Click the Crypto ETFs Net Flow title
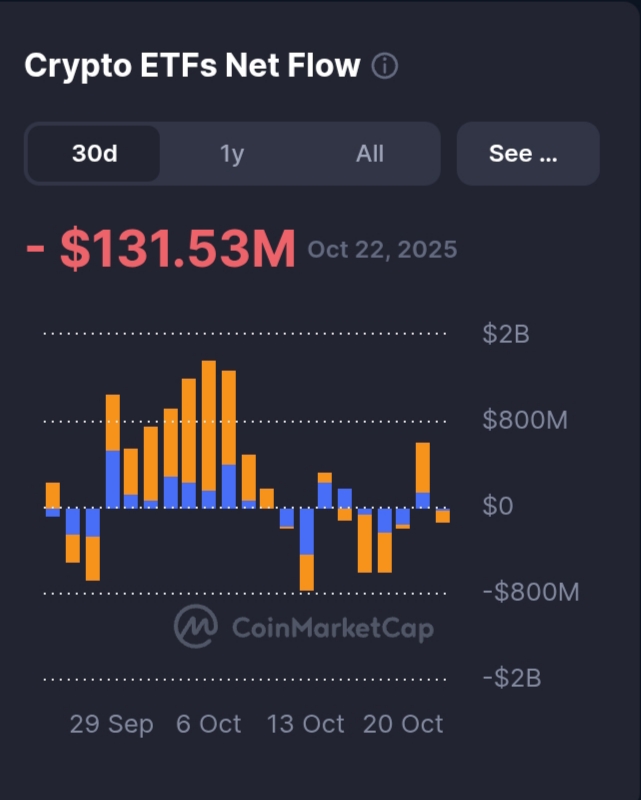Screen dimensions: 641x800 (191, 66)
